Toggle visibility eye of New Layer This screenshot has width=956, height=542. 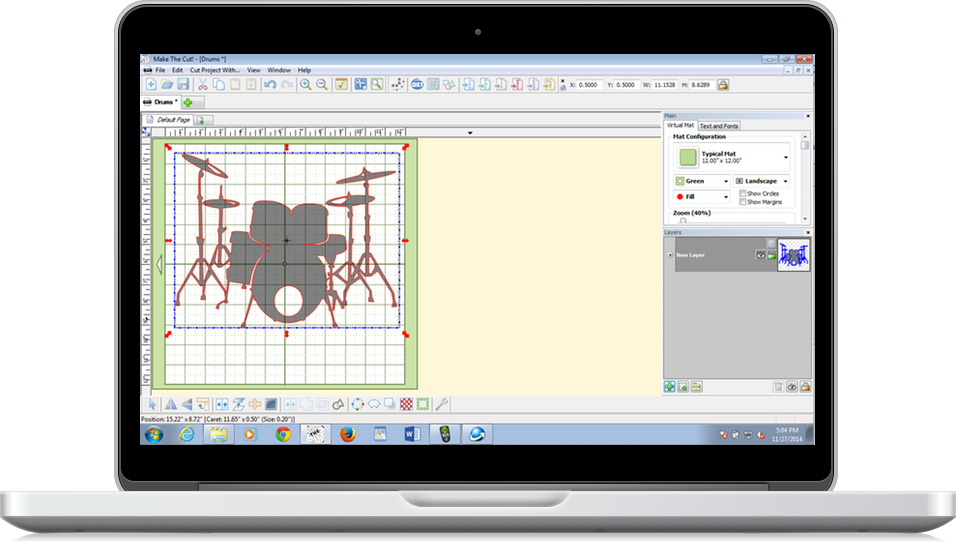[759, 255]
